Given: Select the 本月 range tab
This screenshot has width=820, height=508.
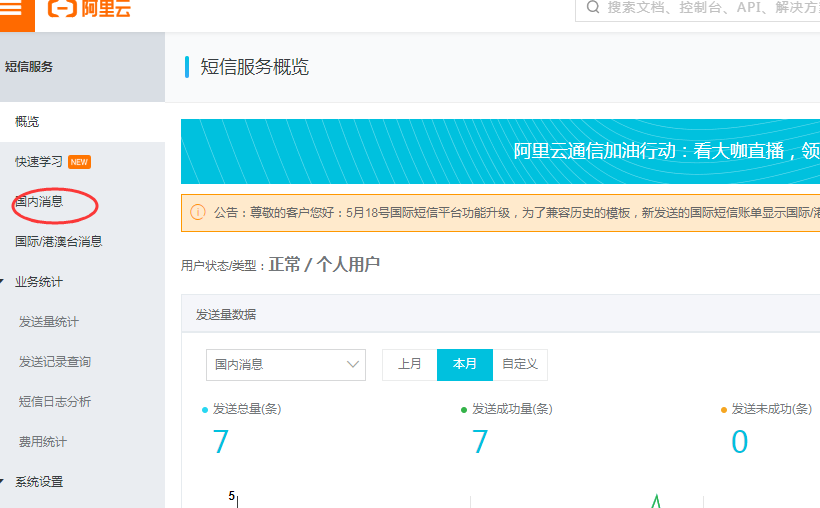Looking at the screenshot, I should pos(464,364).
